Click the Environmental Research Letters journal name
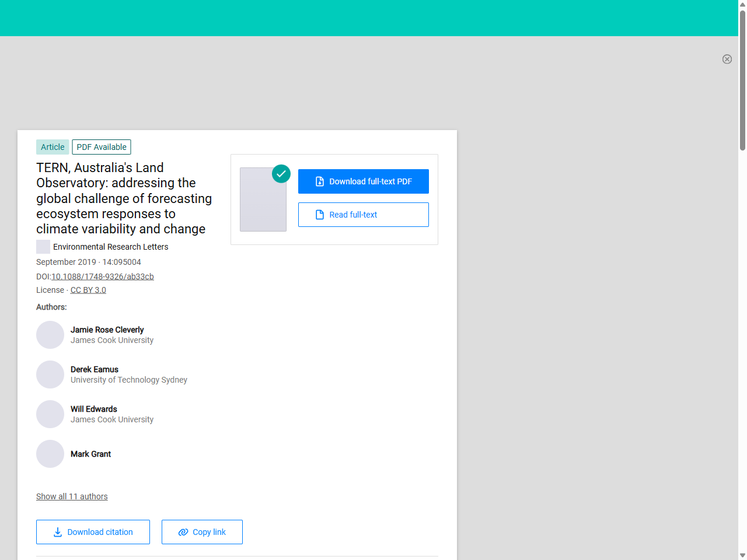The width and height of the screenshot is (747, 560). [x=110, y=247]
